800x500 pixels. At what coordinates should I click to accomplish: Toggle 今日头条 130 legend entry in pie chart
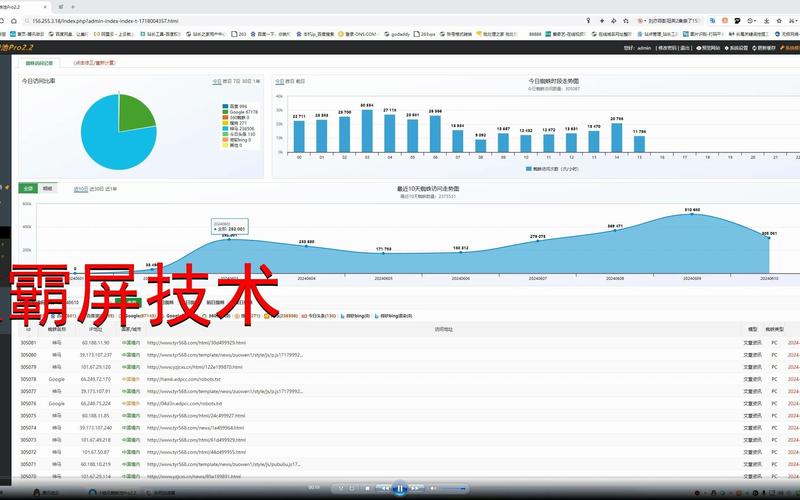(x=239, y=134)
